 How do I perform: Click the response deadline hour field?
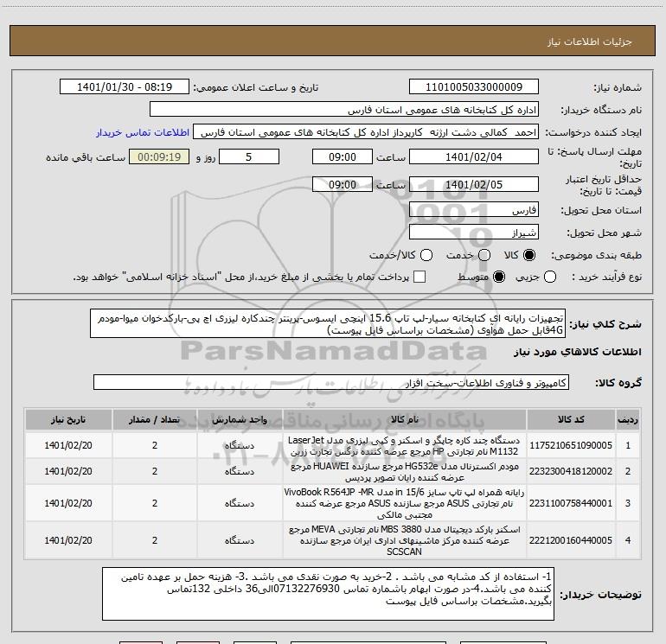click(343, 156)
